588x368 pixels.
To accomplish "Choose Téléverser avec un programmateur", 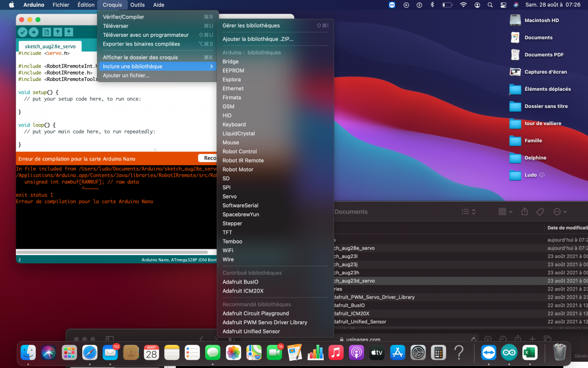I will [x=158, y=35].
